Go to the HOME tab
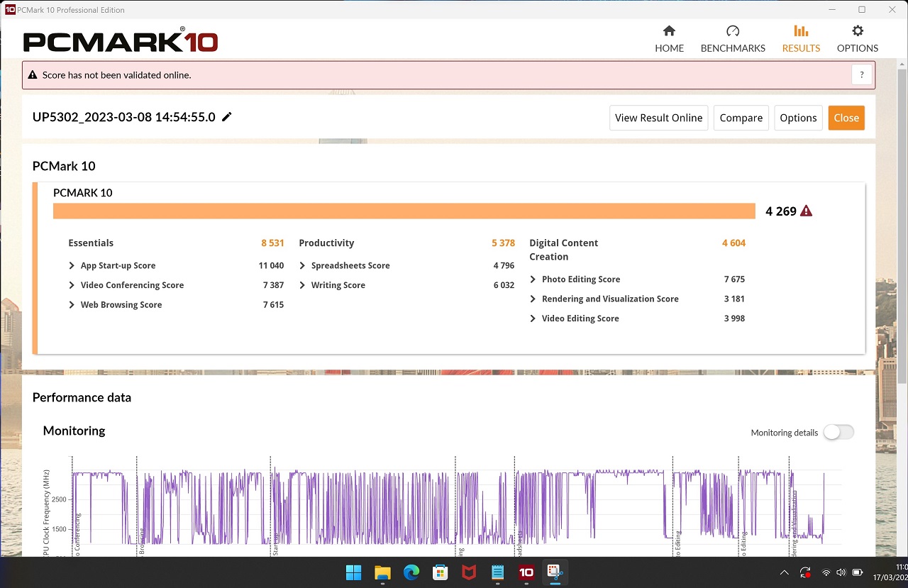 (x=669, y=40)
